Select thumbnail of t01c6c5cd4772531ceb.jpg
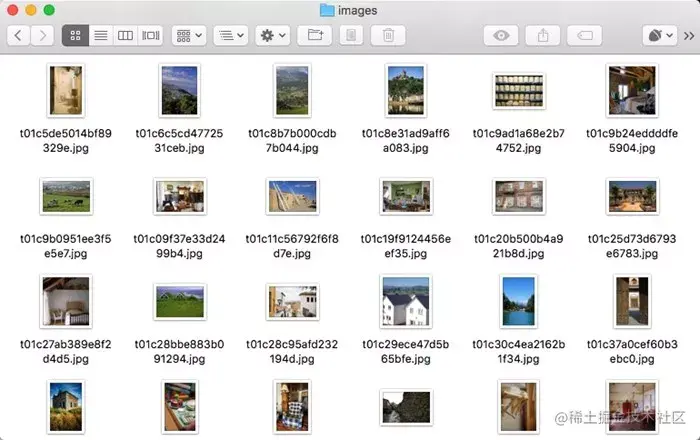 179,91
